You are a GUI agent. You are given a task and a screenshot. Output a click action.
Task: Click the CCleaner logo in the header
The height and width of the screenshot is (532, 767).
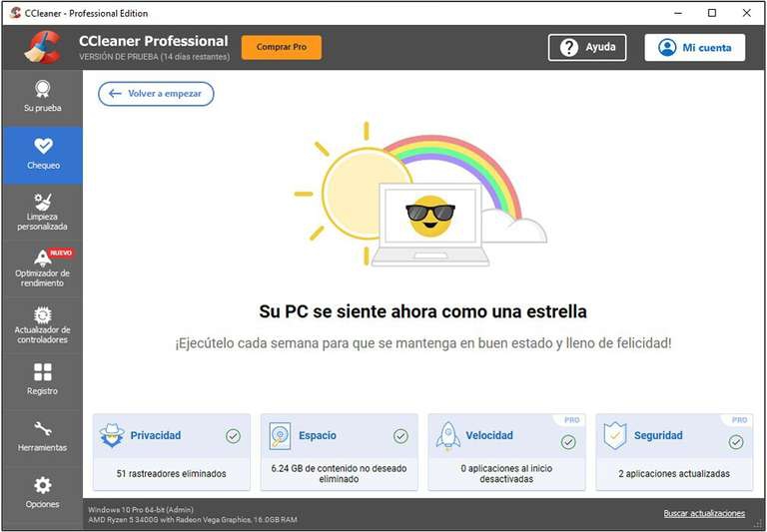tap(43, 47)
